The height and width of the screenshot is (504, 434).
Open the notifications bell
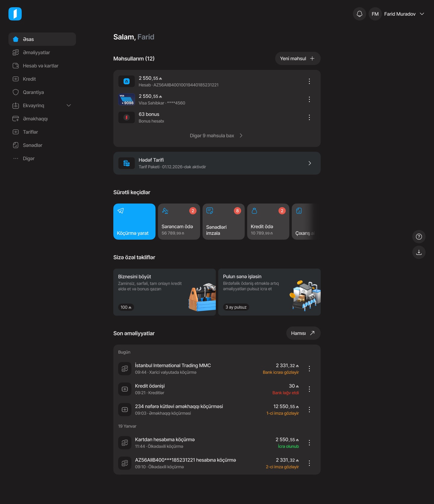pos(359,14)
